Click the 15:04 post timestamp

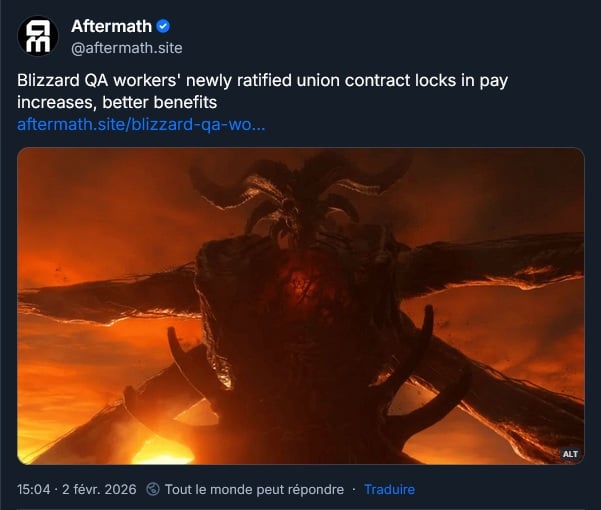tap(33, 489)
